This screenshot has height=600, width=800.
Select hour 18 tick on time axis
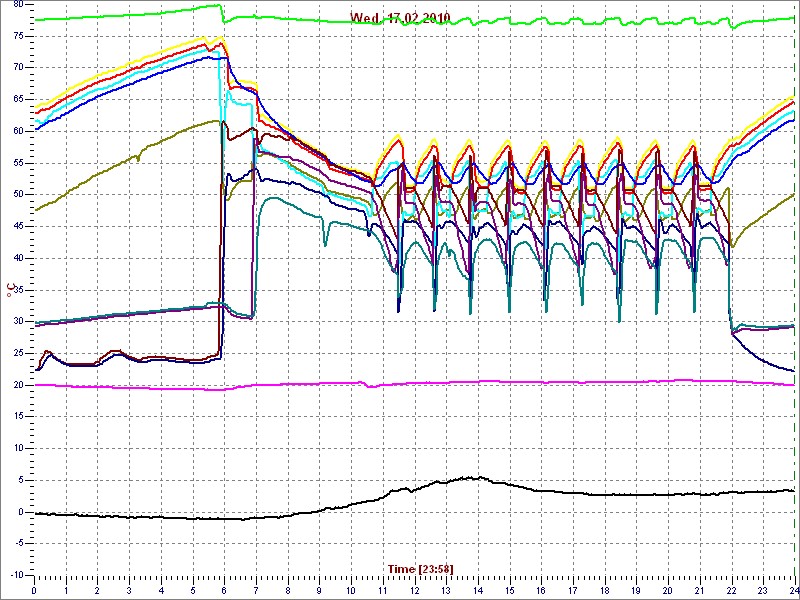604,591
